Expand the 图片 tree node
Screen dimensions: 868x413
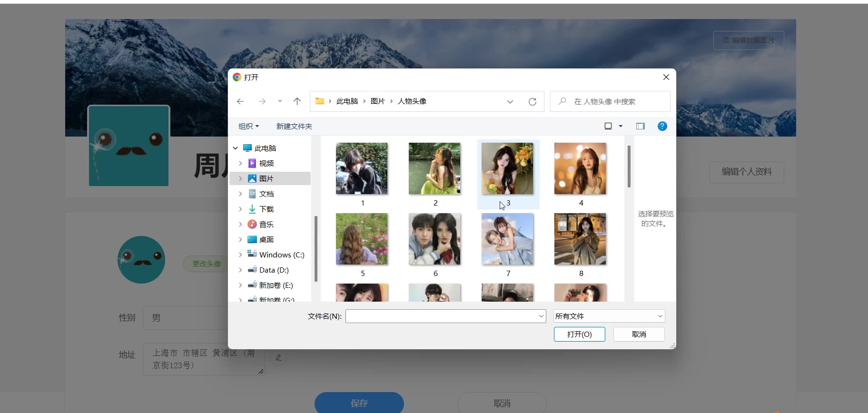click(240, 179)
